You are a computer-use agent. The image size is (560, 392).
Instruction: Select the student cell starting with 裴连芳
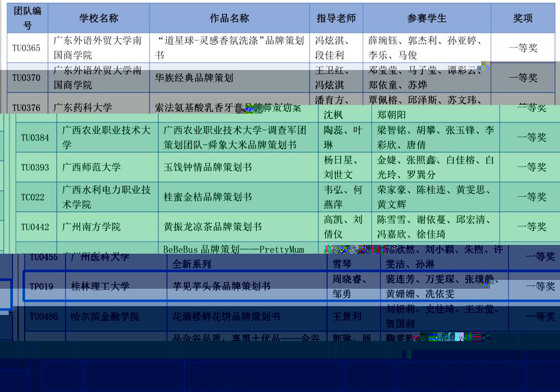[x=444, y=286]
